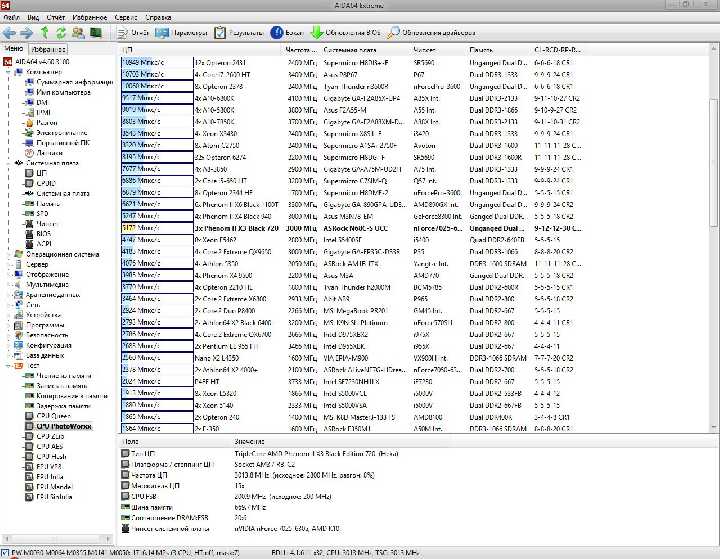
Task: Switch to the Избранное side tab
Action: 48,49
